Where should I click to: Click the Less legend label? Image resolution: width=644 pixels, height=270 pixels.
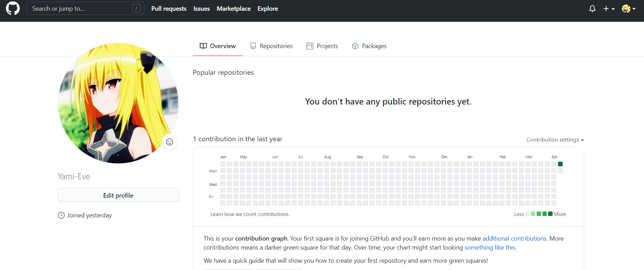tap(519, 214)
